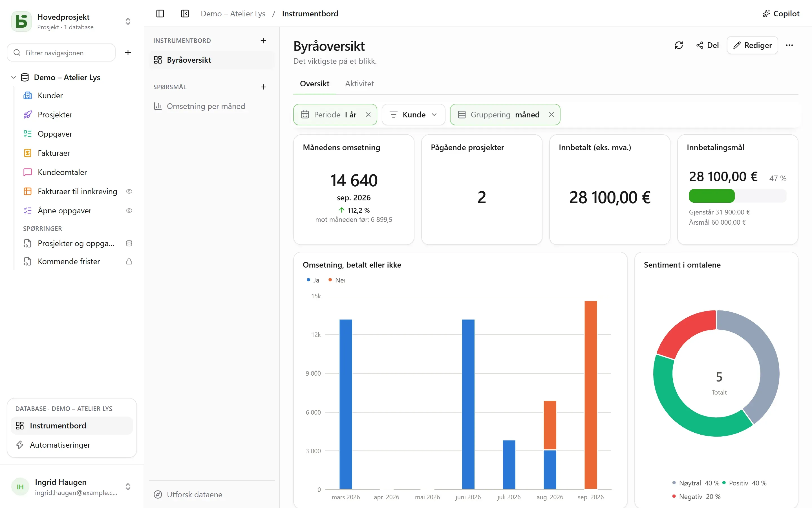Collapse Demo – Atelier Lys tree
Screen dimensions: 812x508
[x=14, y=77]
